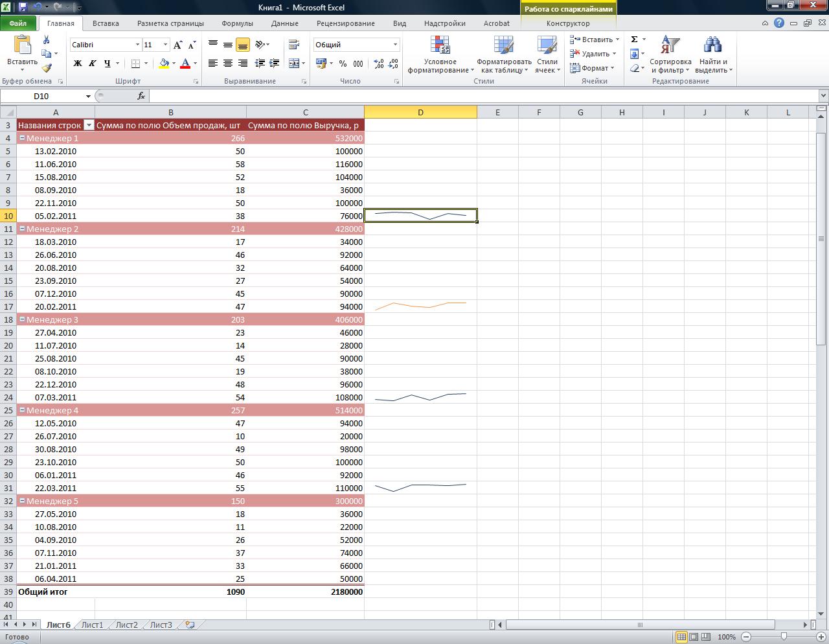Screen dimensions: 829x644
Task: Click the Вставить paste button
Action: (22, 53)
